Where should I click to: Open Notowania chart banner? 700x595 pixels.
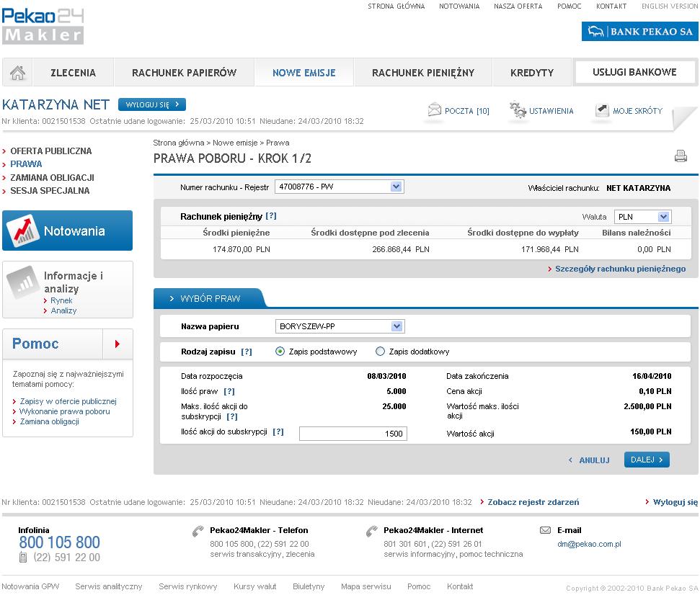[68, 231]
